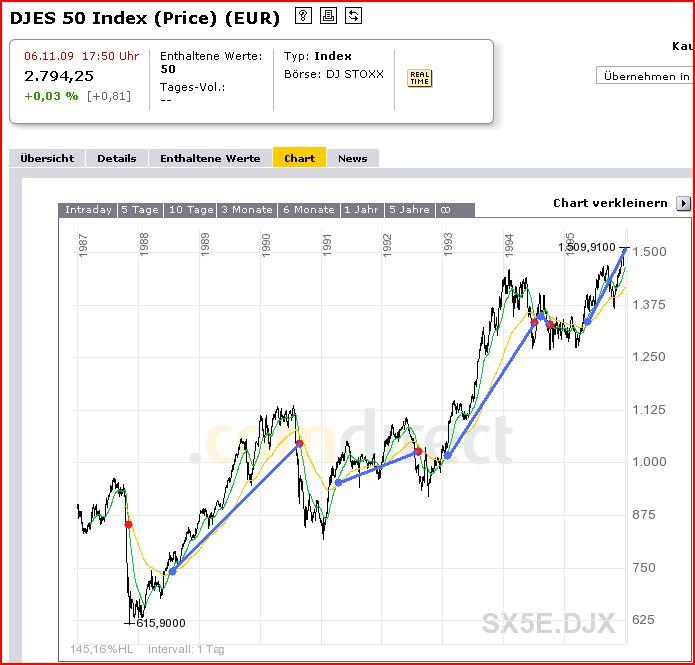Click the 1993 year label on chart
The image size is (695, 665).
coord(448,245)
